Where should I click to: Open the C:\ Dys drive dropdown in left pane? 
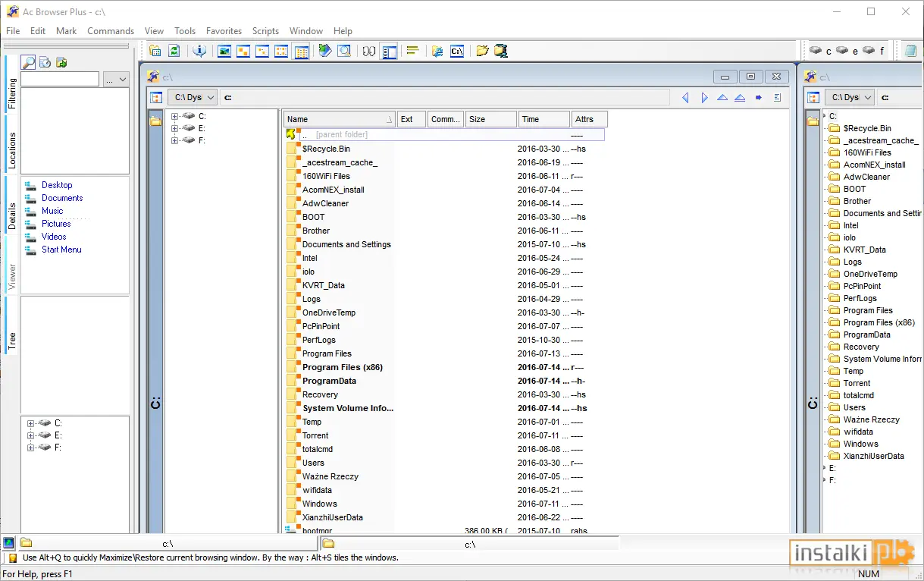193,97
